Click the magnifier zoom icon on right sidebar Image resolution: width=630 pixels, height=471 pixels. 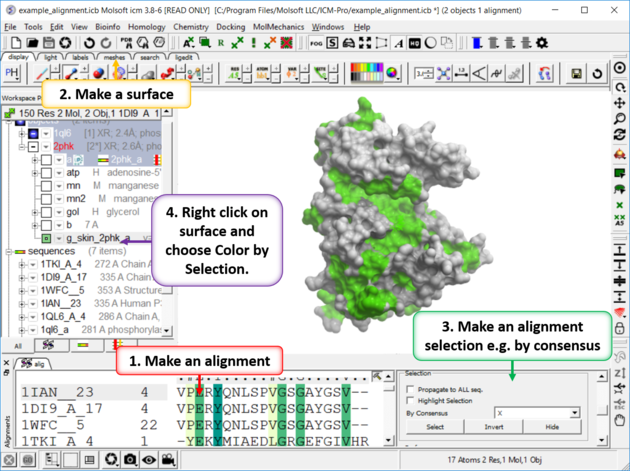[x=620, y=118]
